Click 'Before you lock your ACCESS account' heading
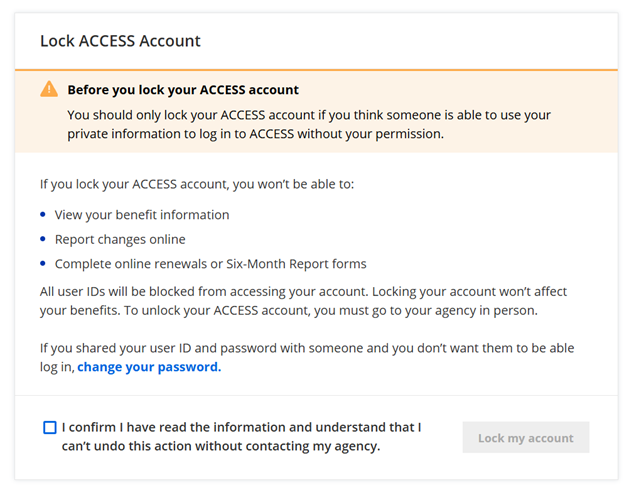This screenshot has height=485, width=624. (x=183, y=90)
